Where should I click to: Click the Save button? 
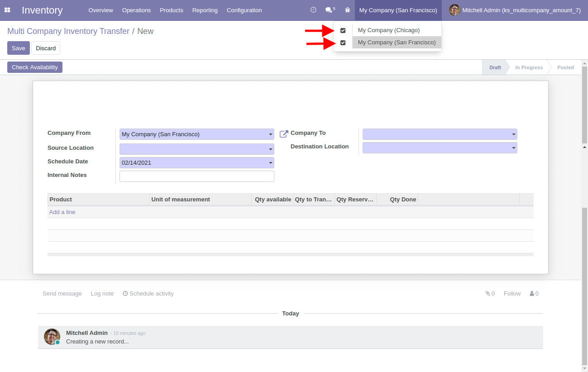click(19, 48)
